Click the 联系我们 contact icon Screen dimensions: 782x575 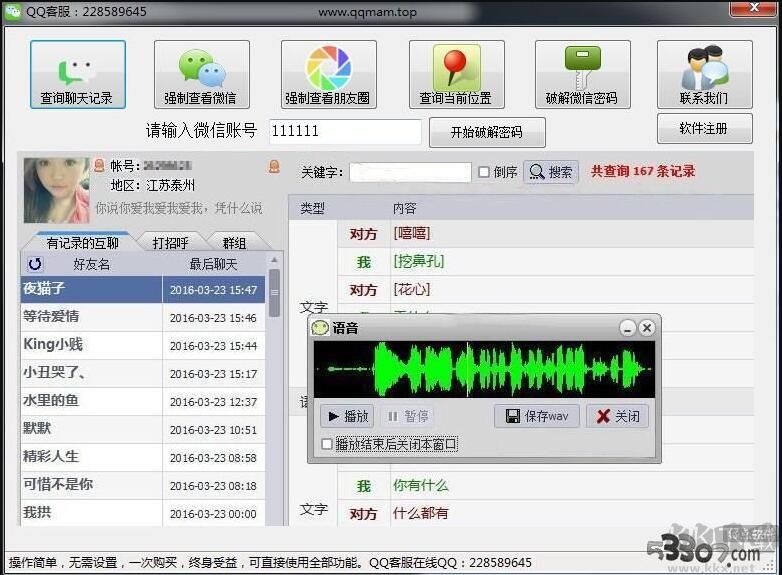tap(705, 74)
